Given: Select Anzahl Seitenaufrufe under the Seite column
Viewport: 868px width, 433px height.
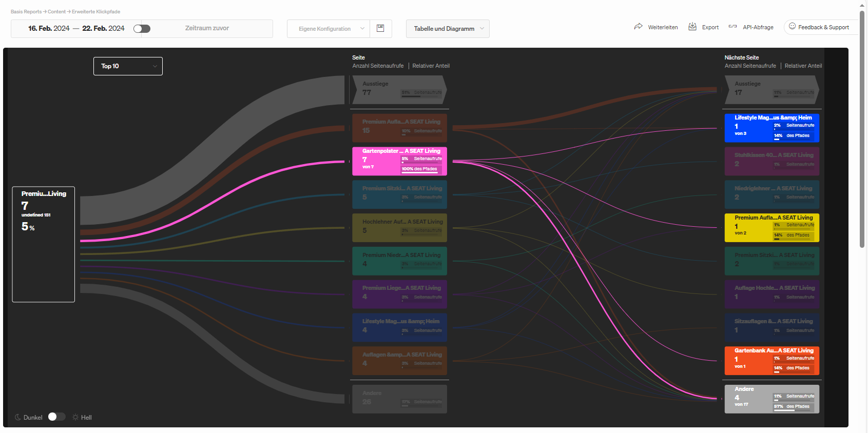Looking at the screenshot, I should [x=378, y=66].
